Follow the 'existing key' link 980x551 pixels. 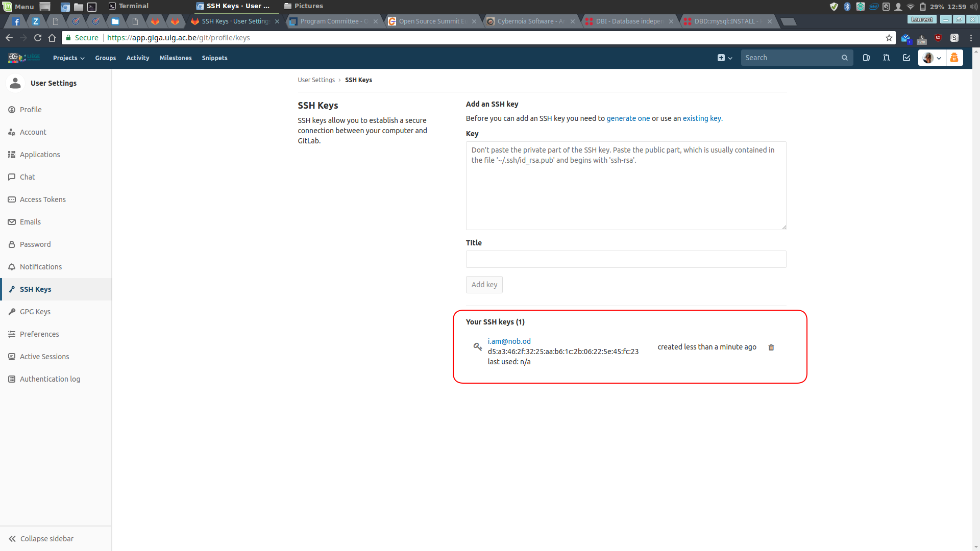point(702,118)
